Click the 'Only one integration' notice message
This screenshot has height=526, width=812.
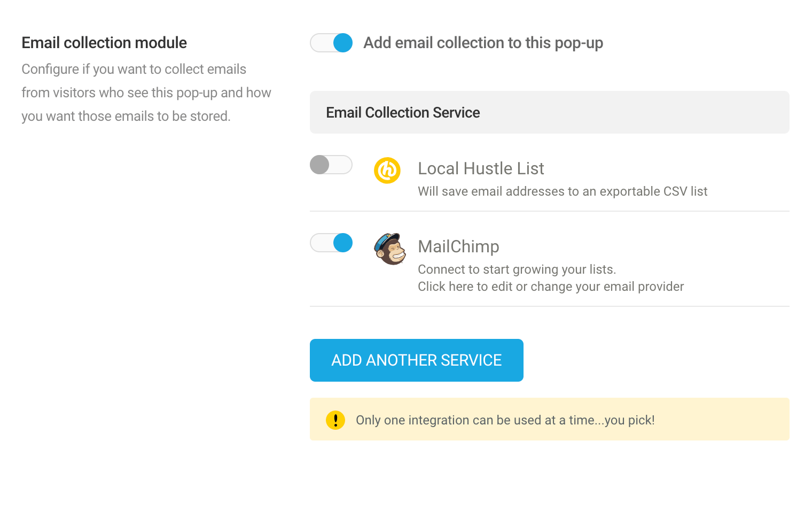pyautogui.click(x=505, y=420)
